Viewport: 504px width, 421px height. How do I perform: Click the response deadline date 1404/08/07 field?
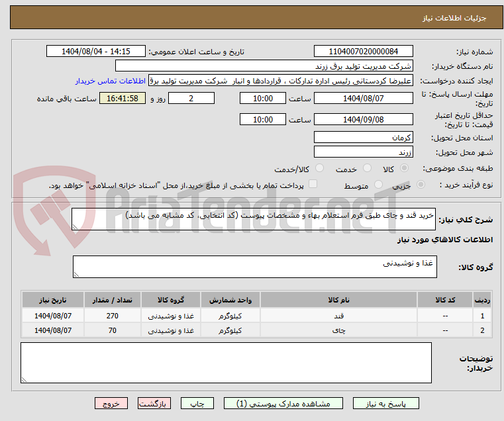[364, 99]
